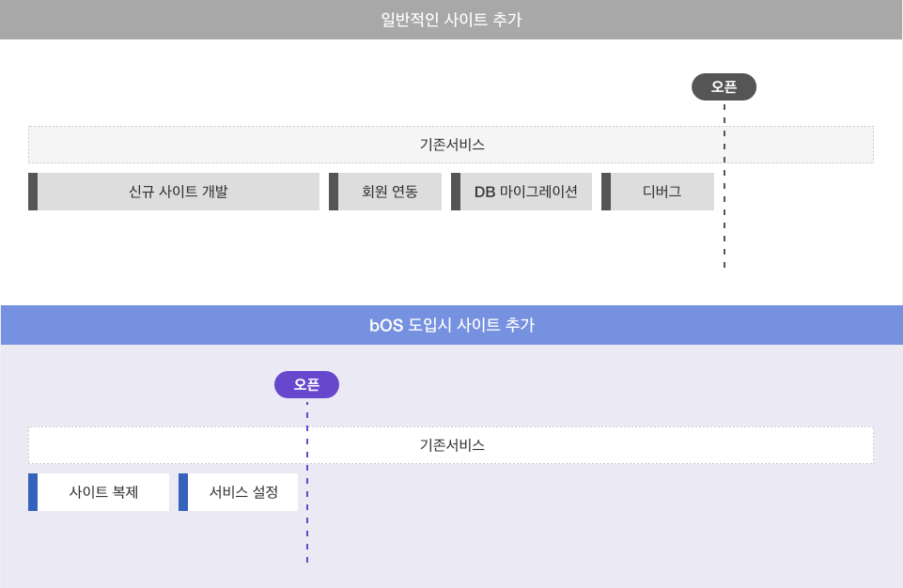This screenshot has width=903, height=588.
Task: Click the lower 기존서비스 dashed bar
Action: [x=451, y=445]
